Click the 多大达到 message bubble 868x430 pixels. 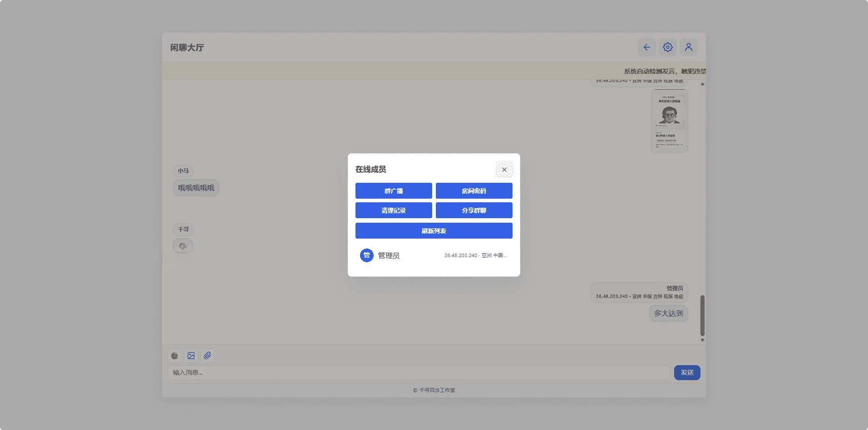coord(668,313)
